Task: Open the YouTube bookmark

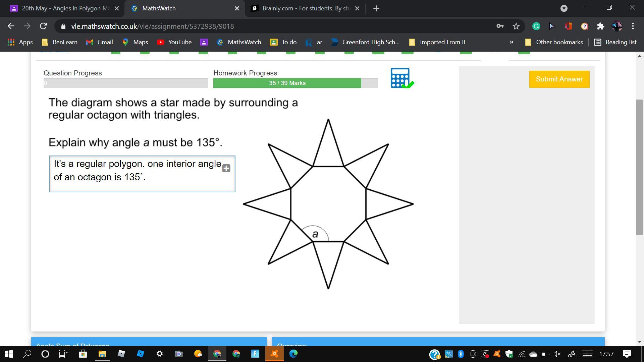Action: coord(174,42)
